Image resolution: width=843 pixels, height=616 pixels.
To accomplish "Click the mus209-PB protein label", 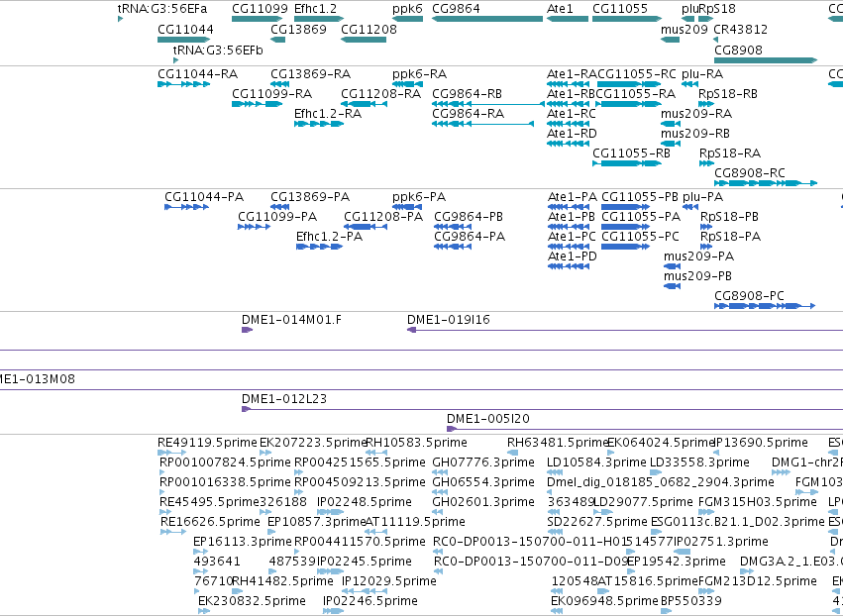I will (697, 277).
